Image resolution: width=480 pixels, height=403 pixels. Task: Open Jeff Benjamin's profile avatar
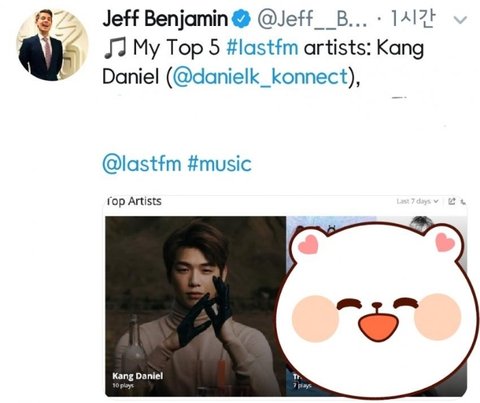[52, 44]
